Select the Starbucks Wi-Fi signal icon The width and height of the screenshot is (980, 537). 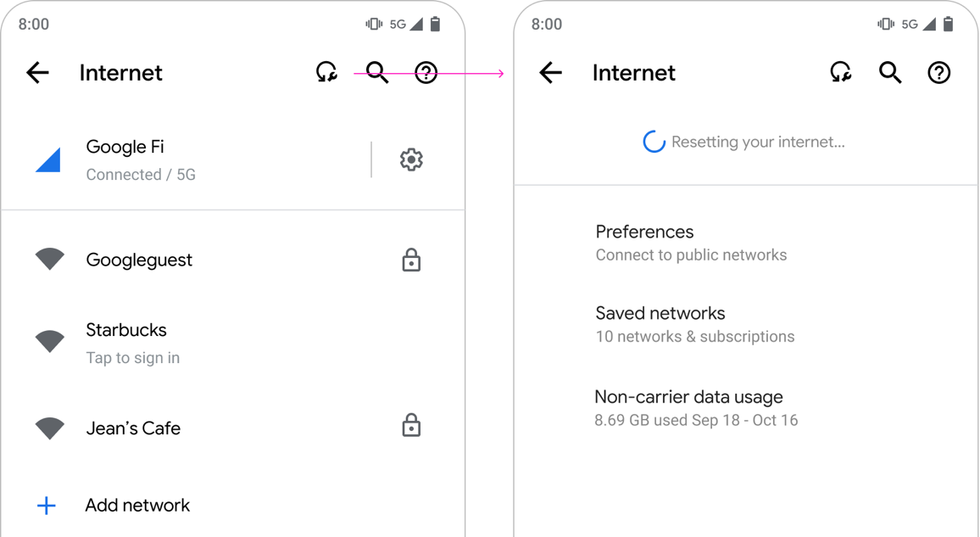(49, 338)
